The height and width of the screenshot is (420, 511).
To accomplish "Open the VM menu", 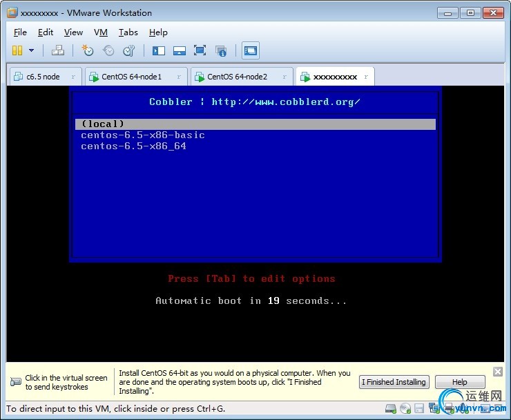I will coord(101,32).
